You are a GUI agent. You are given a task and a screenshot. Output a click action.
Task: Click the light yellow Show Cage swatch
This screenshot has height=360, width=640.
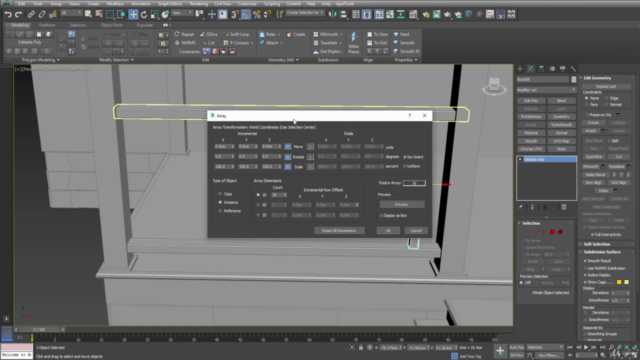pos(627,282)
